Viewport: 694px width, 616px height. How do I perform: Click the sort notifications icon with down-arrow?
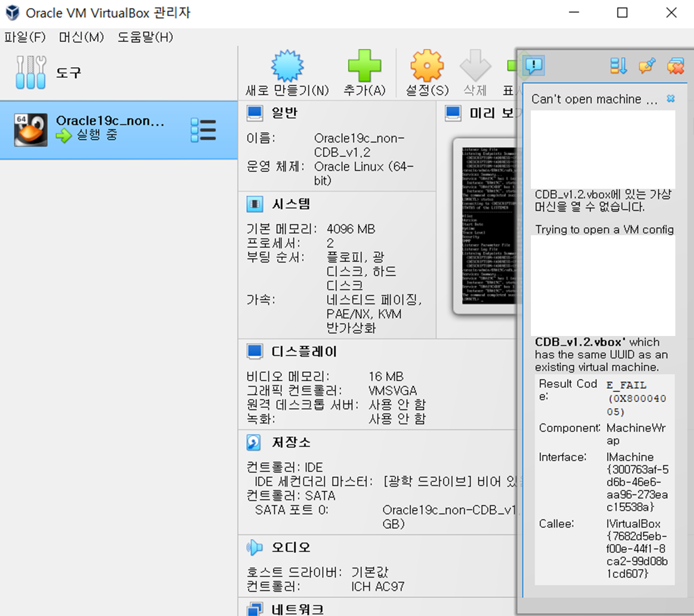(x=618, y=66)
